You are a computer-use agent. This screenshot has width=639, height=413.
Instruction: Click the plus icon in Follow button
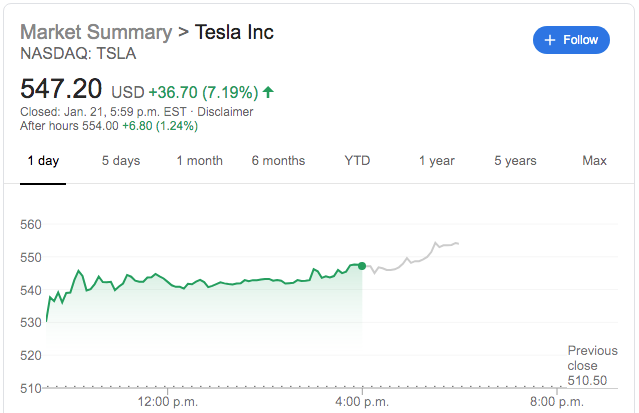[549, 40]
